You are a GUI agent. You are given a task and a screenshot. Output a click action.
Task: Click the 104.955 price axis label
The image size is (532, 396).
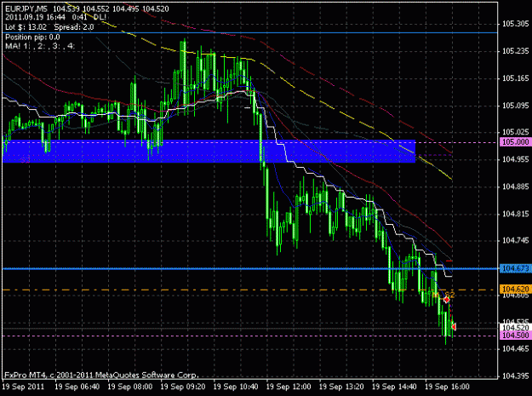tap(515, 159)
